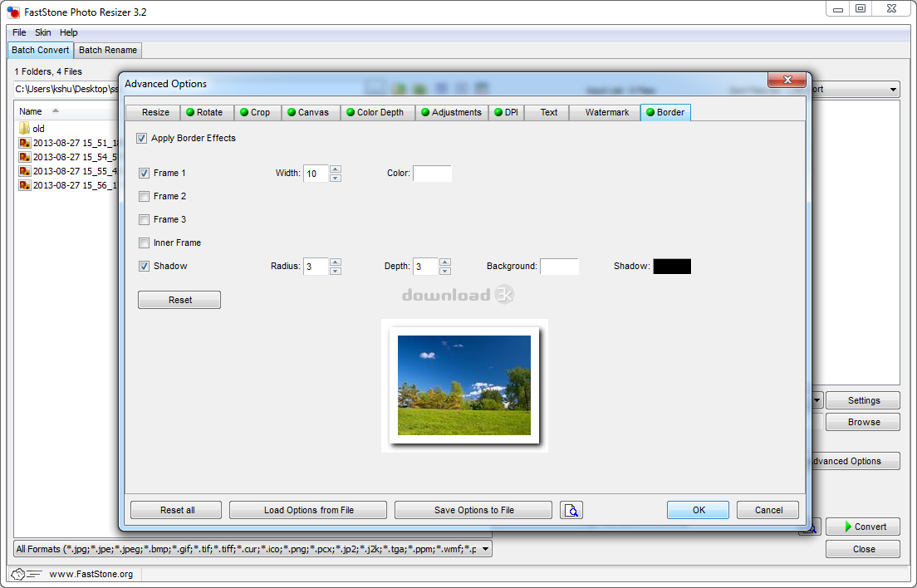Click Load Options from File
The height and width of the screenshot is (588, 917).
tap(308, 510)
